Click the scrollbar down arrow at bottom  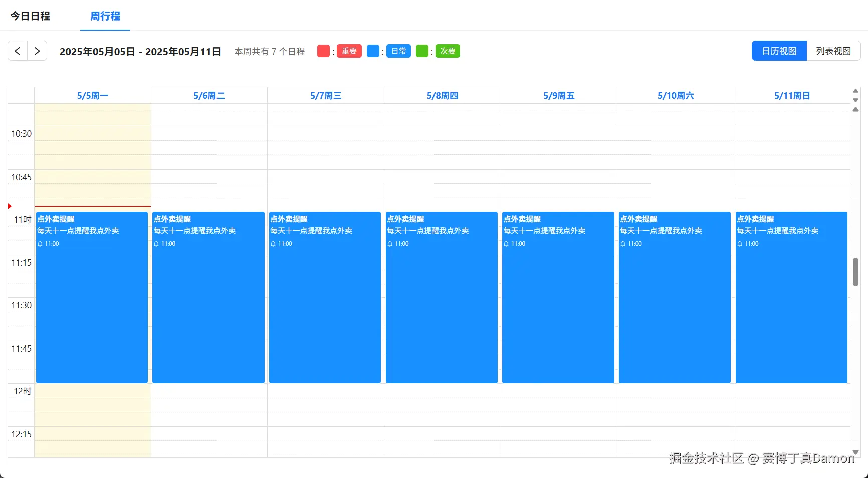click(x=855, y=452)
